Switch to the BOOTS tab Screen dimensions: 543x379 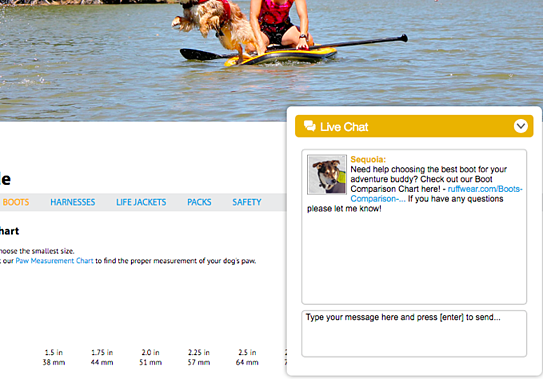16,202
